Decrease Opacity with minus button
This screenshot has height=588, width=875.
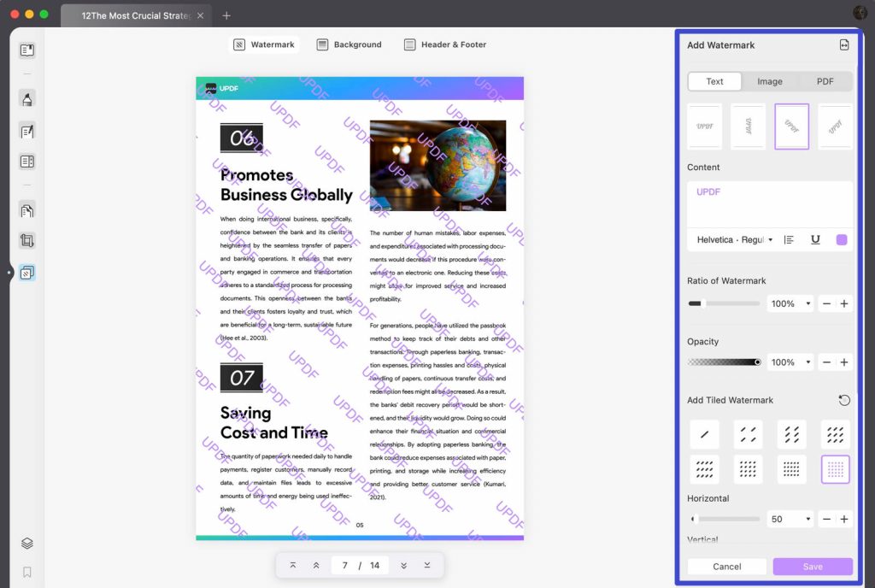coord(826,362)
